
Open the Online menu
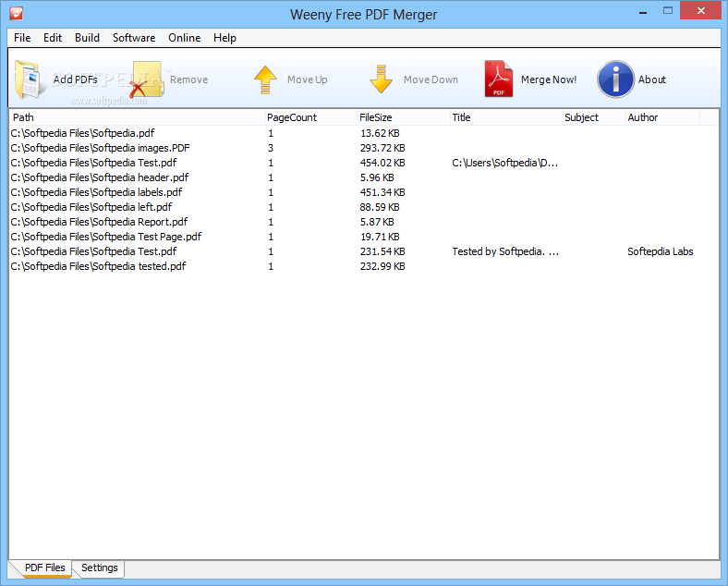185,38
